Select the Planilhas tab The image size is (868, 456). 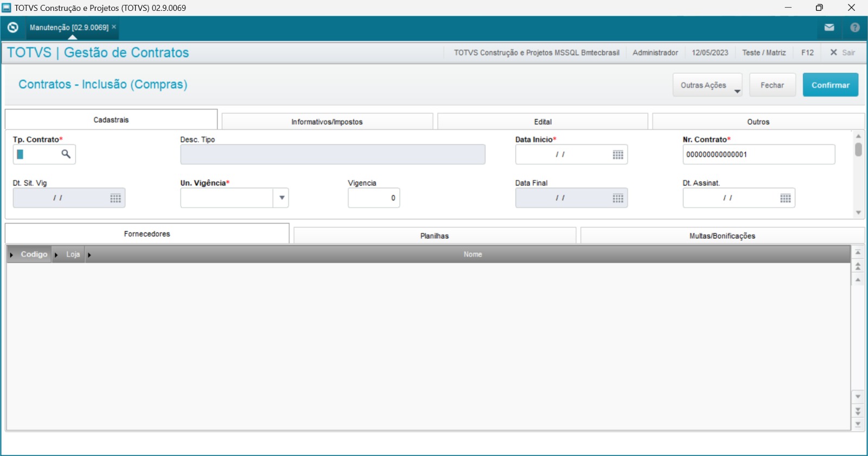click(435, 236)
